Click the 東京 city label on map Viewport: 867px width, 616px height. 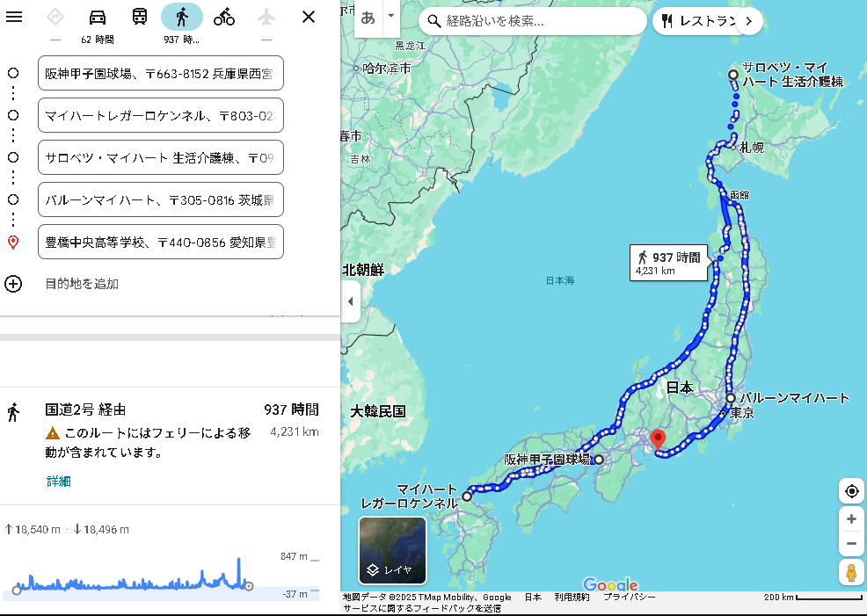tap(741, 413)
